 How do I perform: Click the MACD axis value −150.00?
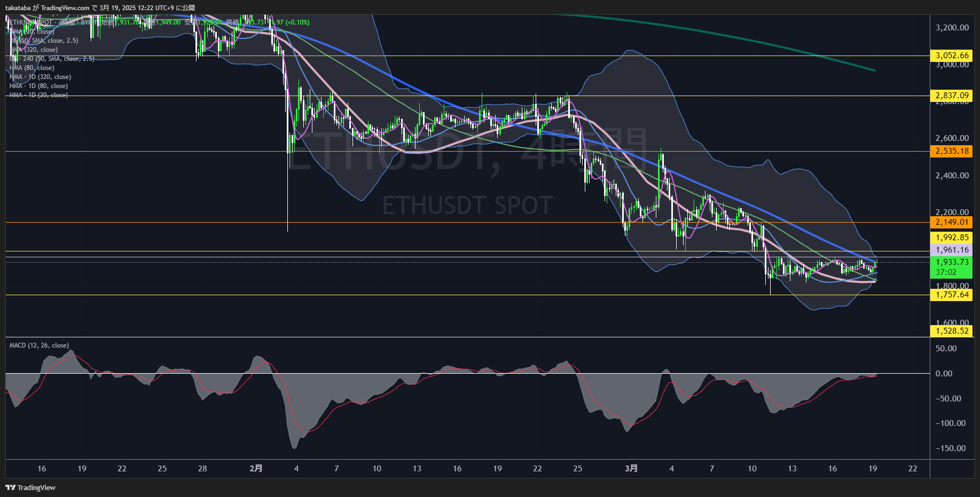point(951,448)
